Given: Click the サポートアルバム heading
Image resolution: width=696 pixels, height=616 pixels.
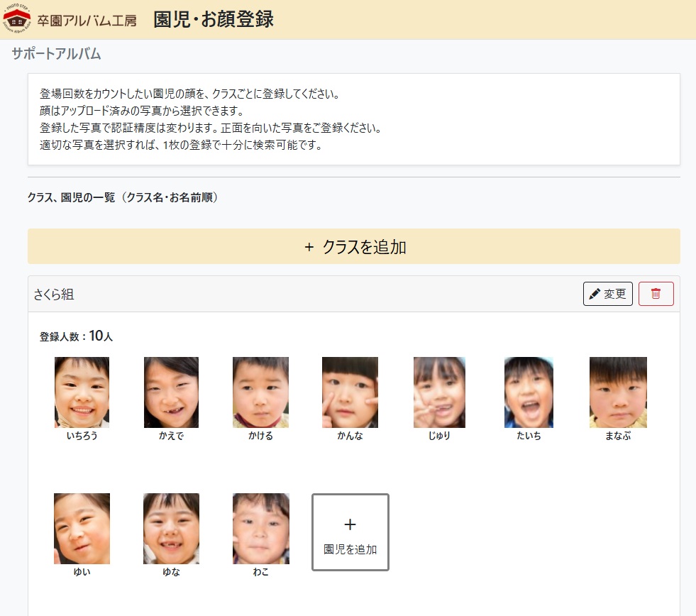Looking at the screenshot, I should [56, 54].
